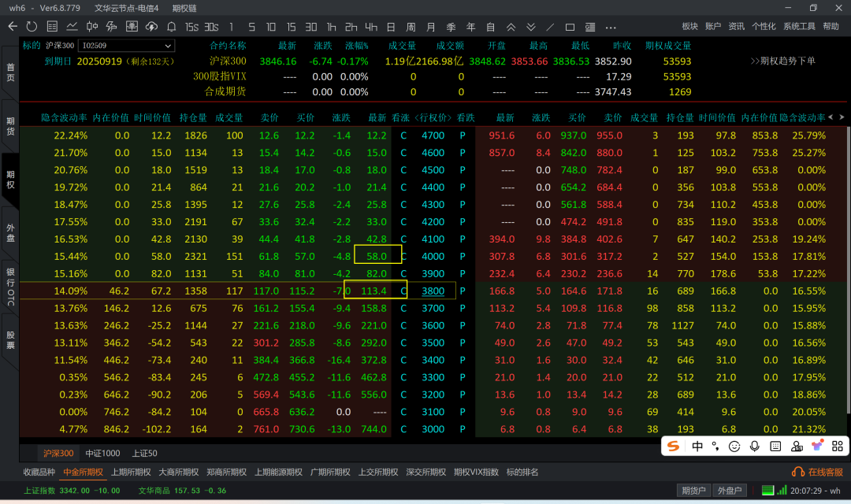Open the candlestick chart icon
The height and width of the screenshot is (504, 851).
click(91, 27)
